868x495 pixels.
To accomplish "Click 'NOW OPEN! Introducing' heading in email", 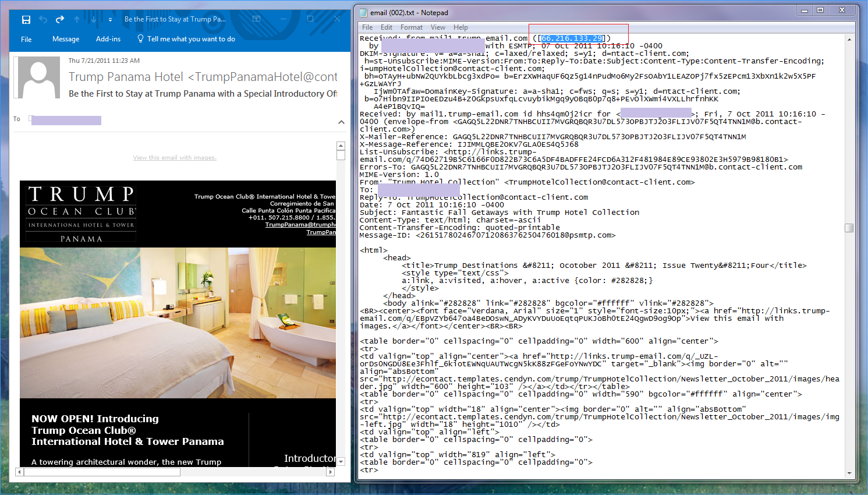I will pyautogui.click(x=95, y=419).
